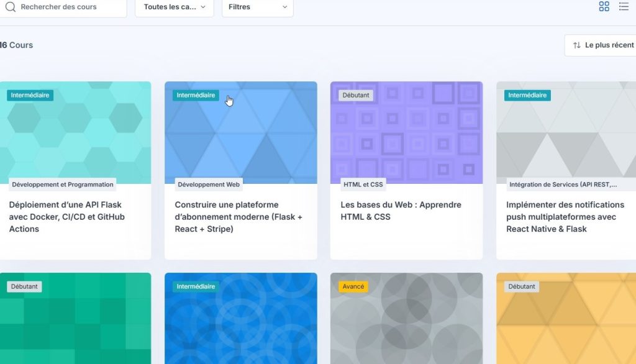Click the teal hexagon course thumbnail
This screenshot has width=636, height=364.
click(75, 137)
